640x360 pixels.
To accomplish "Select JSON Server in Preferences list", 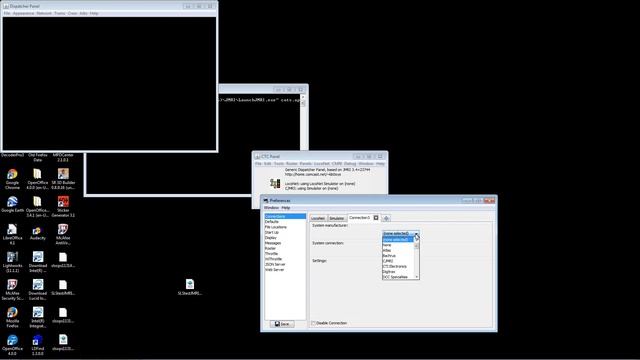I will click(x=285, y=264).
